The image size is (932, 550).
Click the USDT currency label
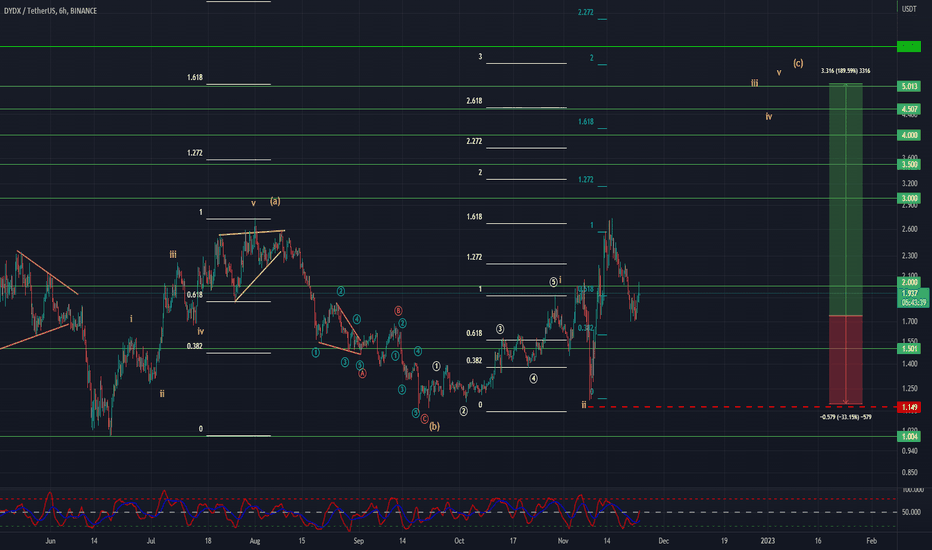pyautogui.click(x=909, y=9)
